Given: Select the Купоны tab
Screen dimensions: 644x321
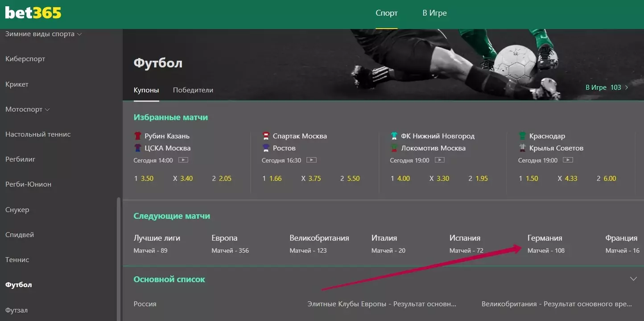Looking at the screenshot, I should [146, 90].
